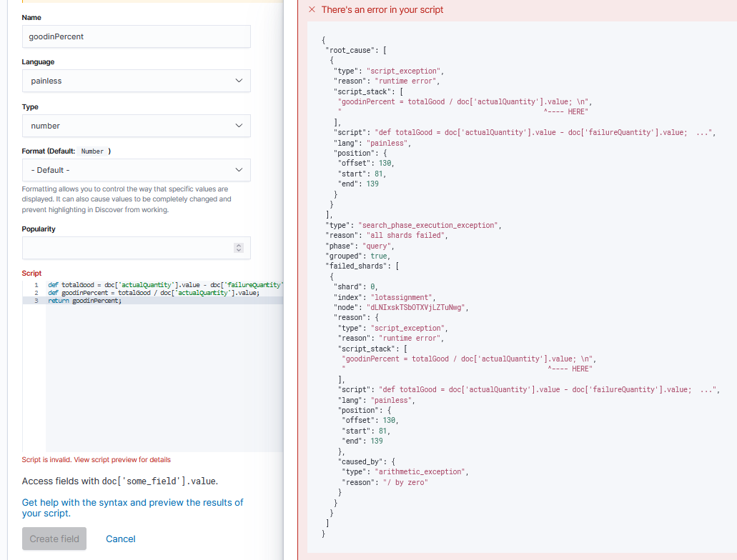The image size is (737, 560).
Task: Click script line 2 defining goodinPercent
Action: pyautogui.click(x=153, y=293)
